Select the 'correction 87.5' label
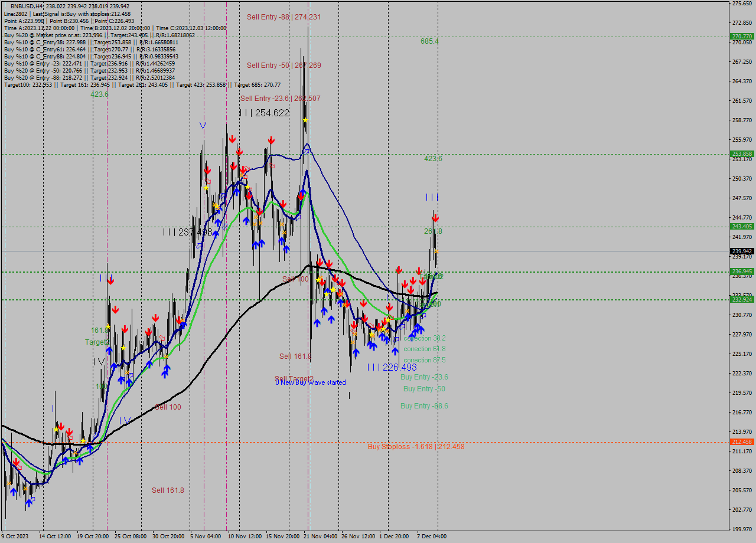Screen dimensions: 756x543 [x=424, y=360]
